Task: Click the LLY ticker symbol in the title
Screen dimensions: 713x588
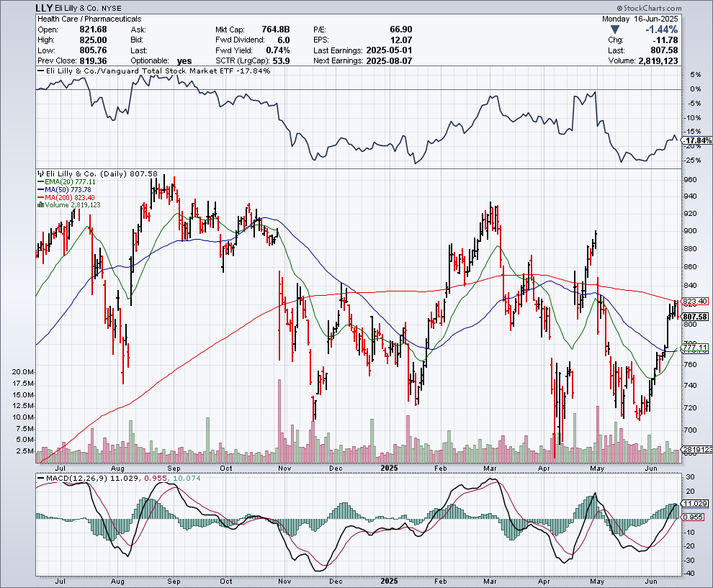Action: (x=44, y=8)
